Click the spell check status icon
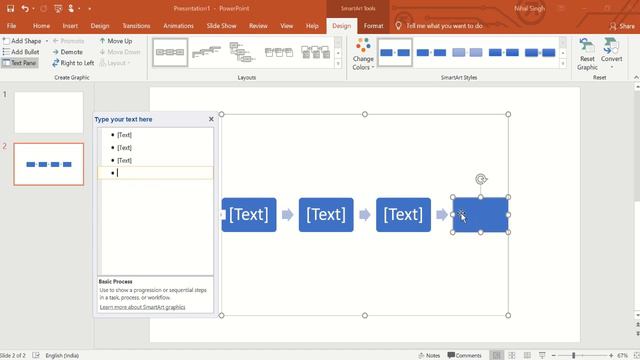 point(36,356)
